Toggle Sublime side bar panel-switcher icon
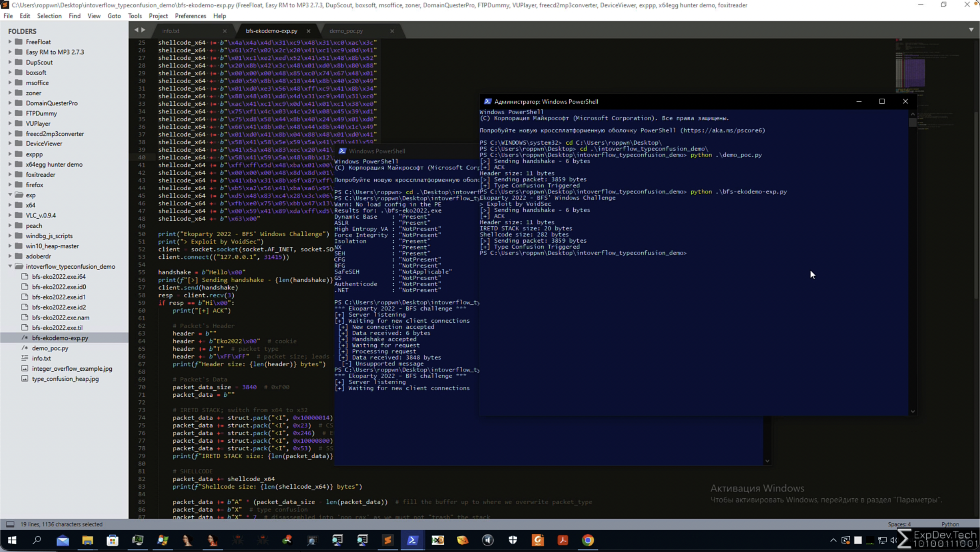Image resolution: width=980 pixels, height=552 pixels. (x=10, y=524)
